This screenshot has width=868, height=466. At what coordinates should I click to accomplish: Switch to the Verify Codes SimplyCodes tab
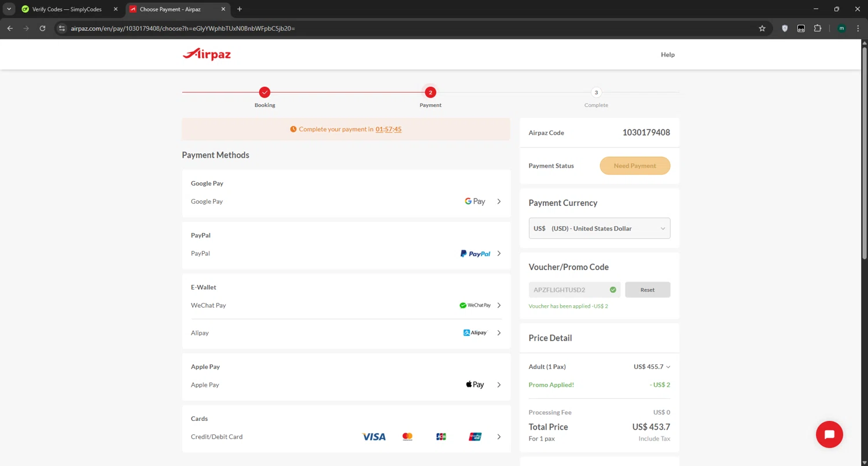click(67, 9)
